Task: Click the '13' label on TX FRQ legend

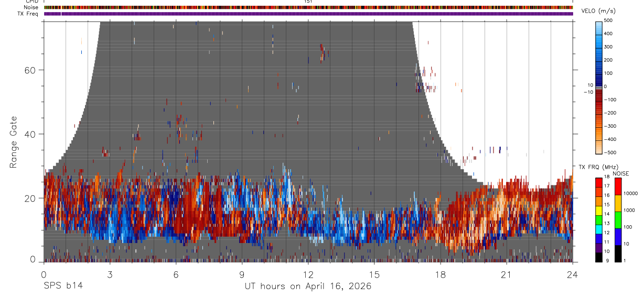Action: coord(607,223)
